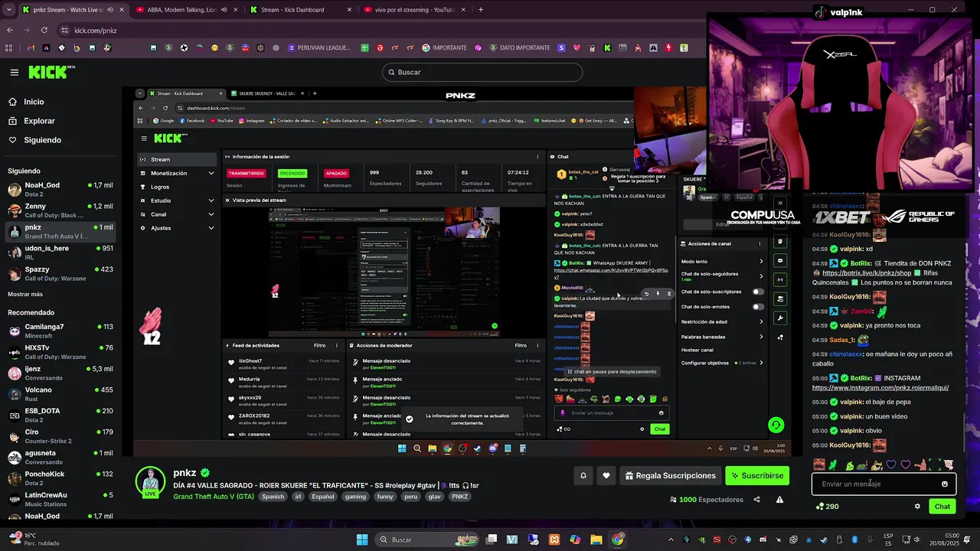Open chat settings gear icon
Image resolution: width=980 pixels, height=551 pixels.
click(917, 507)
